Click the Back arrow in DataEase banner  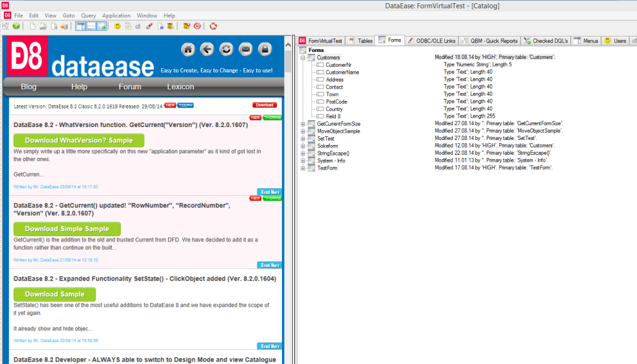pyautogui.click(x=207, y=49)
